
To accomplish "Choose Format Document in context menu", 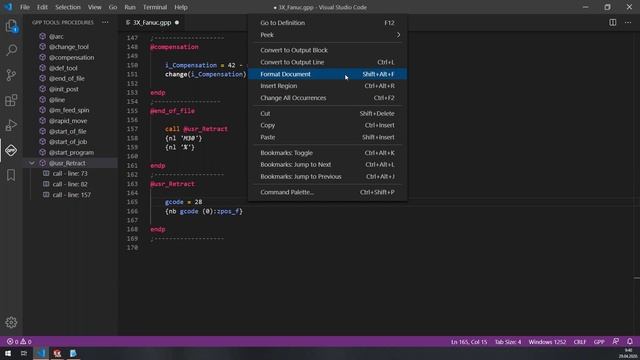I will click(327, 74).
